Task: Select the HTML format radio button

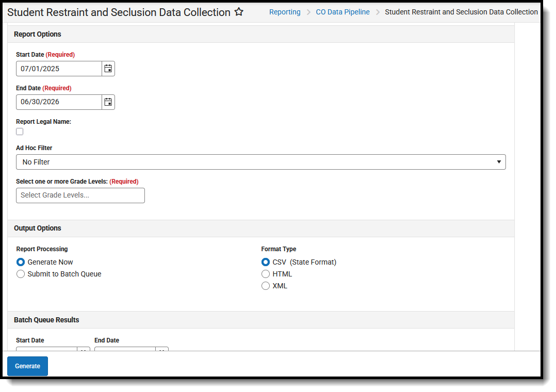Action: pos(266,274)
